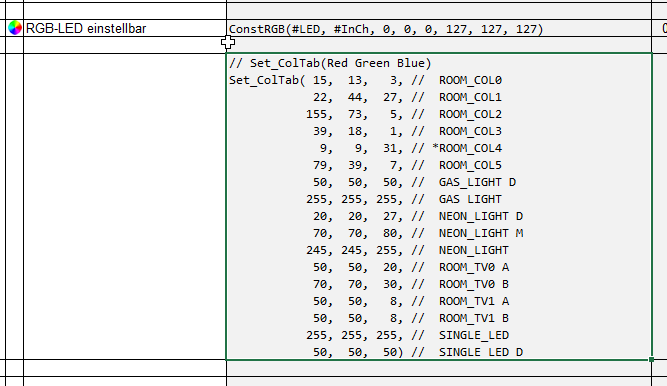
Task: Select the empty description cell left of Set_ColTab
Action: (x=125, y=207)
